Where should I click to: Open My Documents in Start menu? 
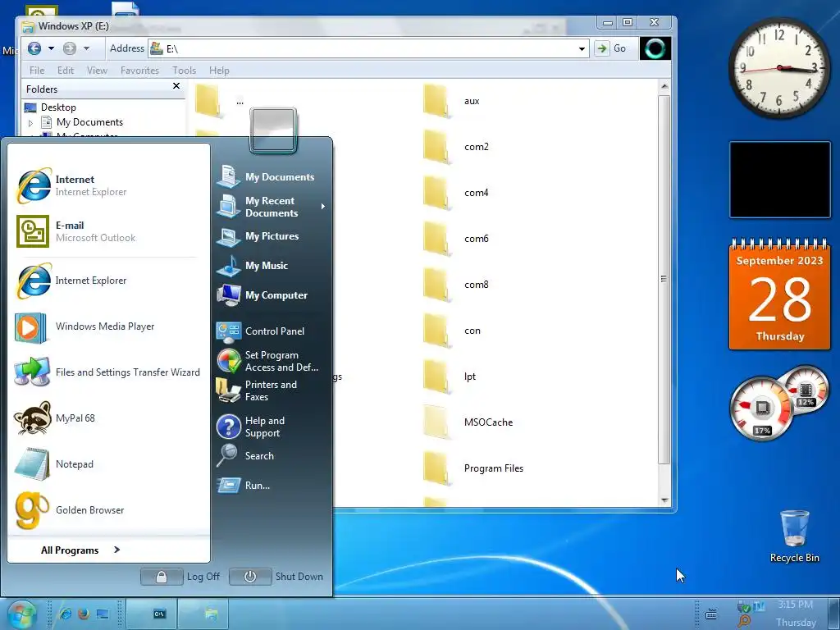[x=272, y=177]
